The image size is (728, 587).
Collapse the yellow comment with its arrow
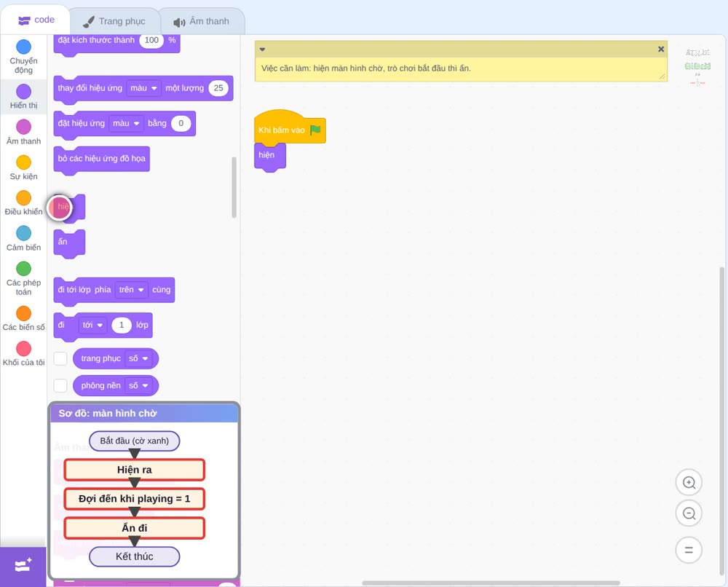[262, 50]
